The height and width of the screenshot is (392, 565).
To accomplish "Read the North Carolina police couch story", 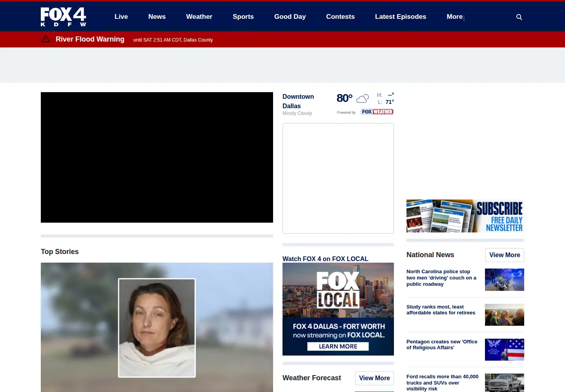I will 442,278.
